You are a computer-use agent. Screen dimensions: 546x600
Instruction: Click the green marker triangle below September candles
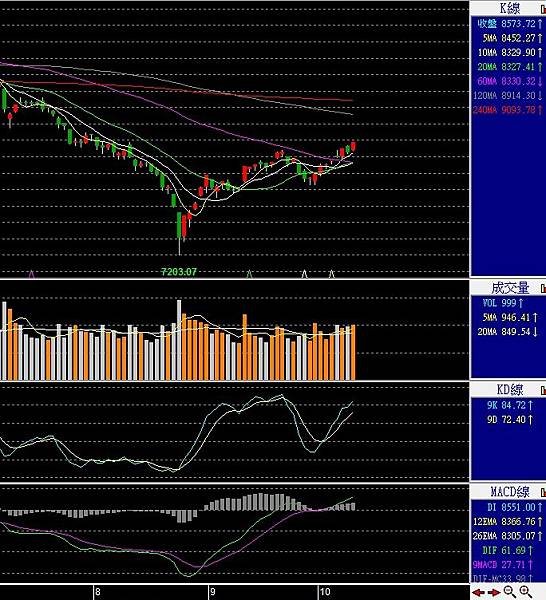point(249,274)
